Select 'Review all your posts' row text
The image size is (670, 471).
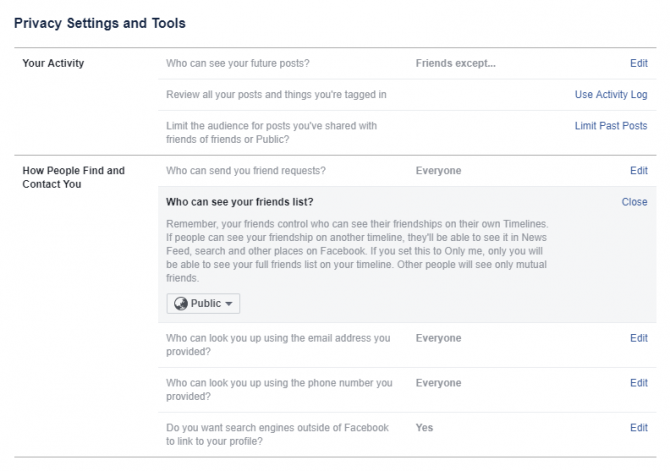tap(276, 95)
